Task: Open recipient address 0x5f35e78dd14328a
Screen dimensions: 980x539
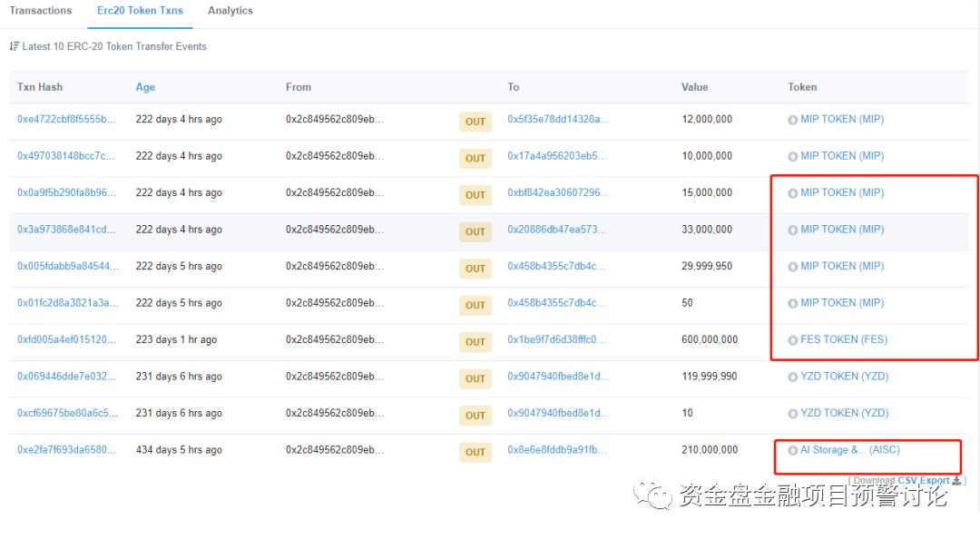Action: (556, 119)
